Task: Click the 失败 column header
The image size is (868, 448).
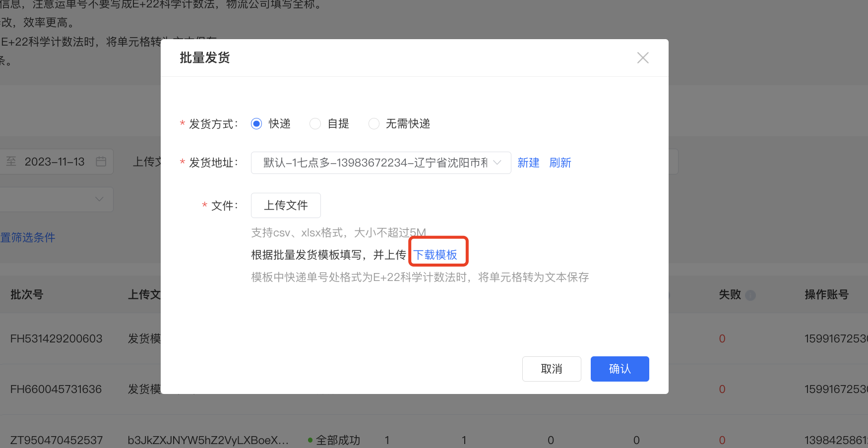Action: (730, 294)
